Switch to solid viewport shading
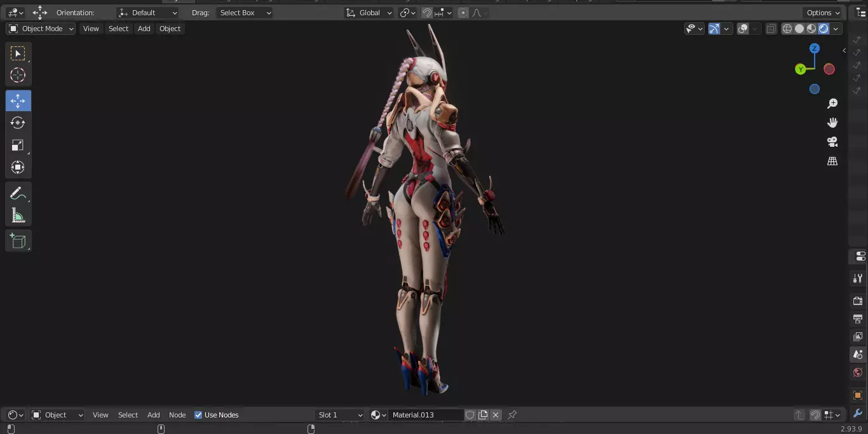This screenshot has width=868, height=434. click(799, 29)
